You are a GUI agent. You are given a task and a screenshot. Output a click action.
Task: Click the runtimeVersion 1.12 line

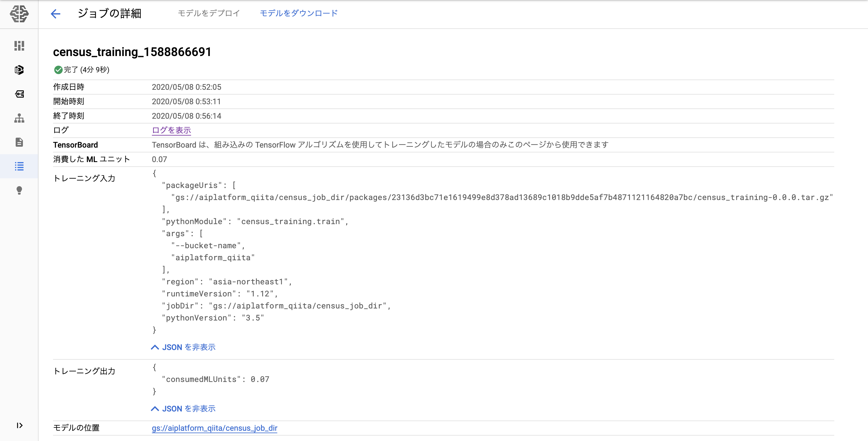pyautogui.click(x=220, y=294)
